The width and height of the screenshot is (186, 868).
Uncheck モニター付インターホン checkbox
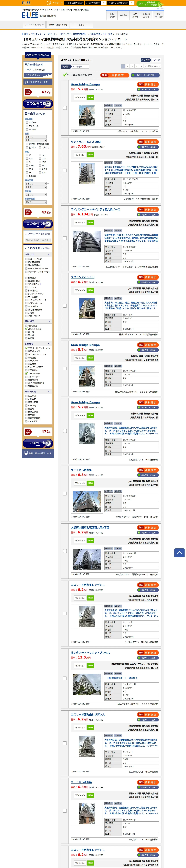pyautogui.click(x=26, y=348)
